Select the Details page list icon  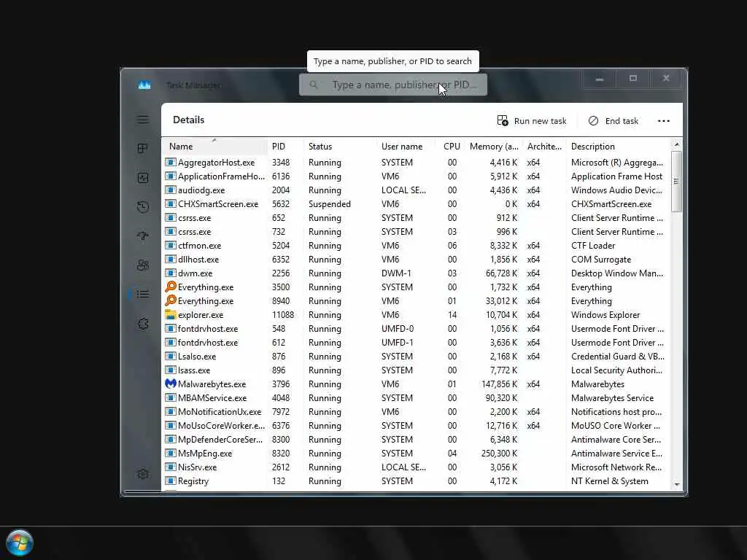143,294
